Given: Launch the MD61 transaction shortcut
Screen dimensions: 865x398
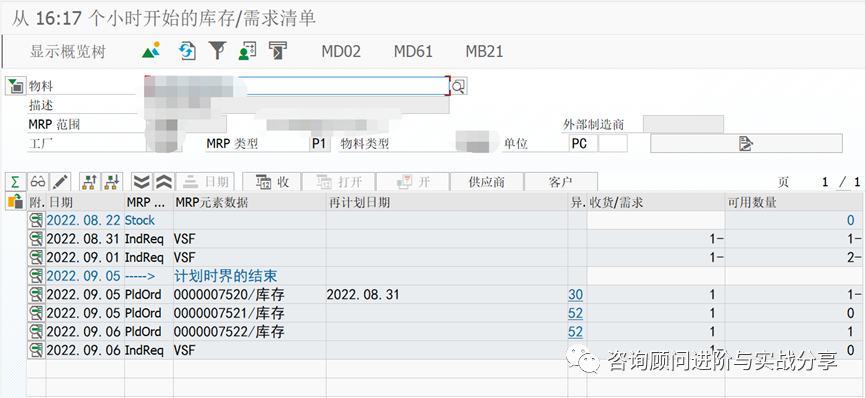Looking at the screenshot, I should click(x=413, y=52).
